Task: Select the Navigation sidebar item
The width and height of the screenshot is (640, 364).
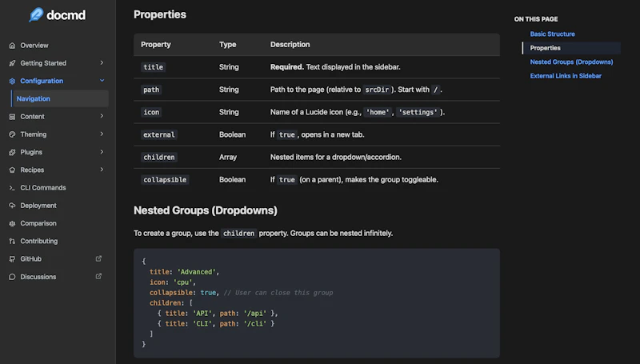Action: (60, 98)
